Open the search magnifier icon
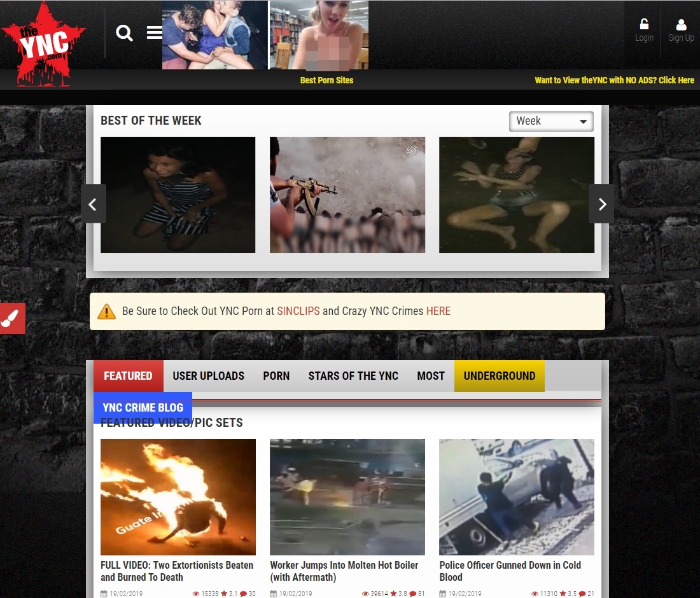The image size is (700, 598). (x=124, y=33)
